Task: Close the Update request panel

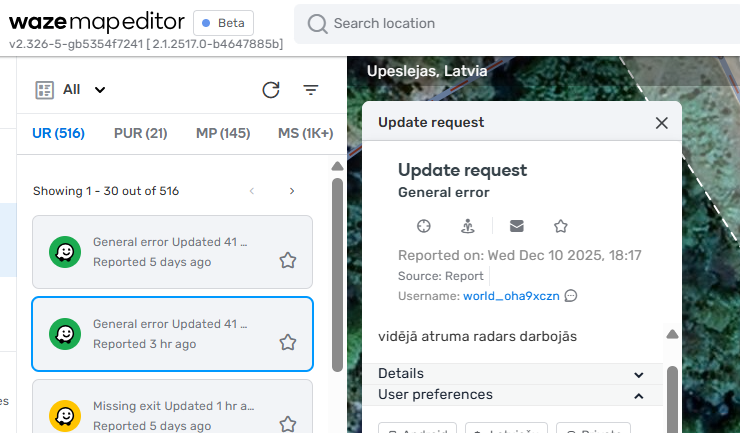Action: tap(661, 123)
